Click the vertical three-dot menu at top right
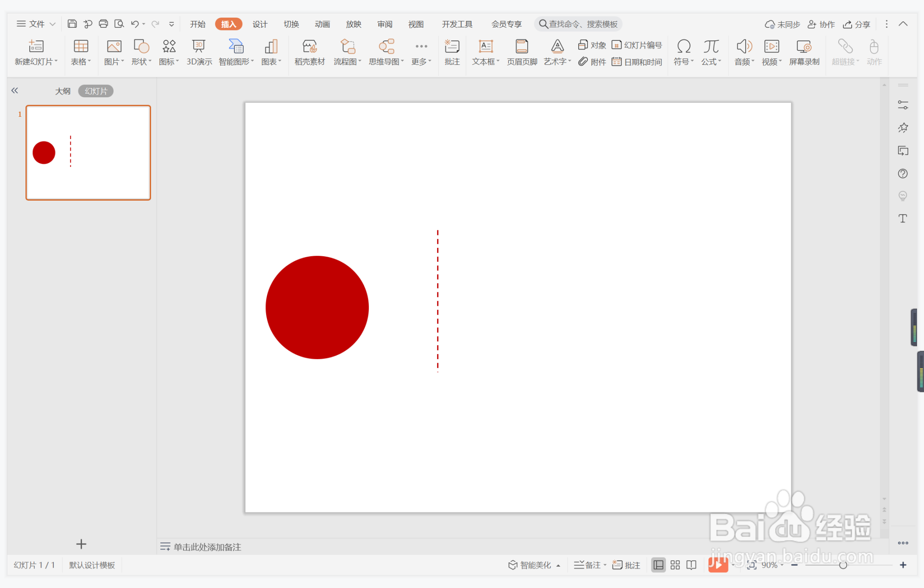This screenshot has width=924, height=588. pos(886,24)
